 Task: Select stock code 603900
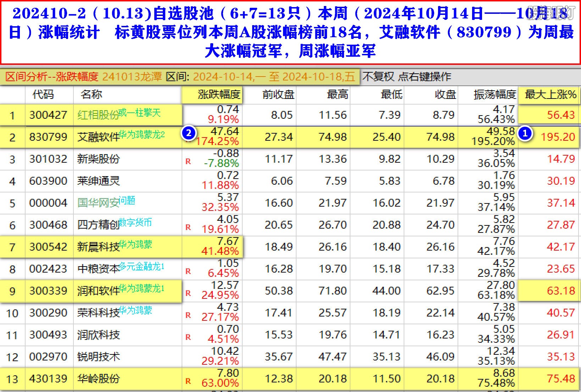click(48, 181)
